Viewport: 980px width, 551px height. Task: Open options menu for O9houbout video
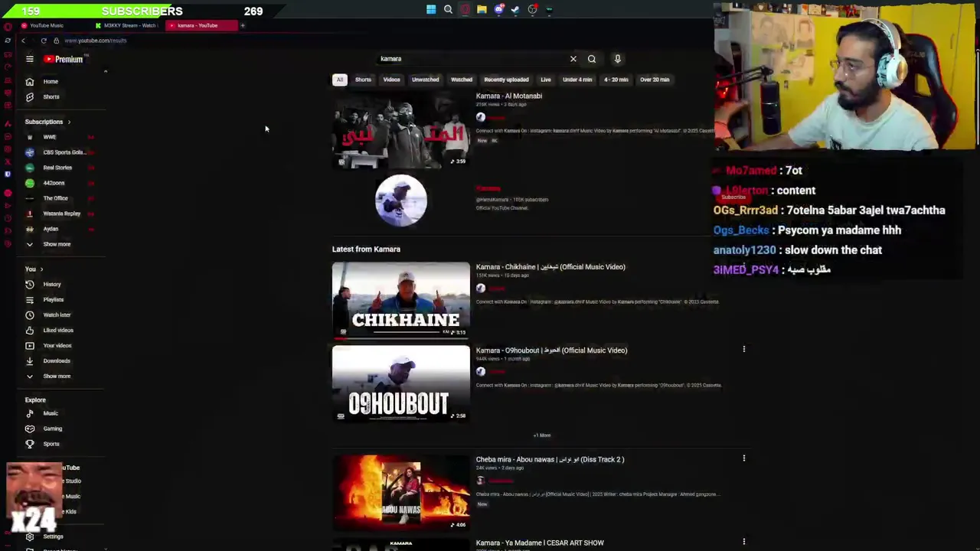[x=743, y=349]
